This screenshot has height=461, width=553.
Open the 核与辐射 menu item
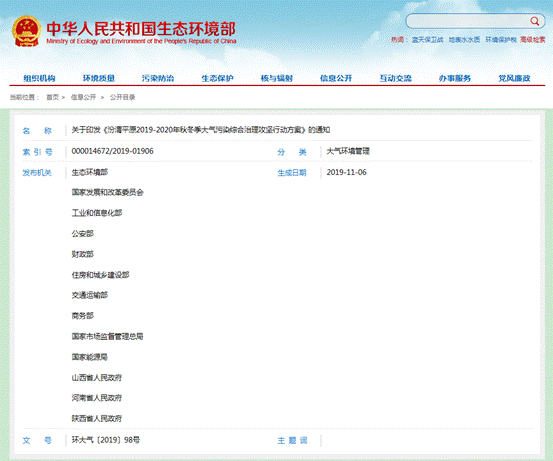pyautogui.click(x=276, y=78)
